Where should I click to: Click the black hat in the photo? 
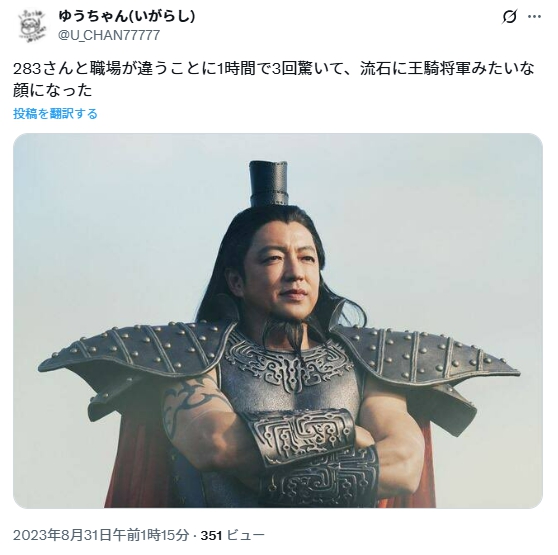point(269,183)
